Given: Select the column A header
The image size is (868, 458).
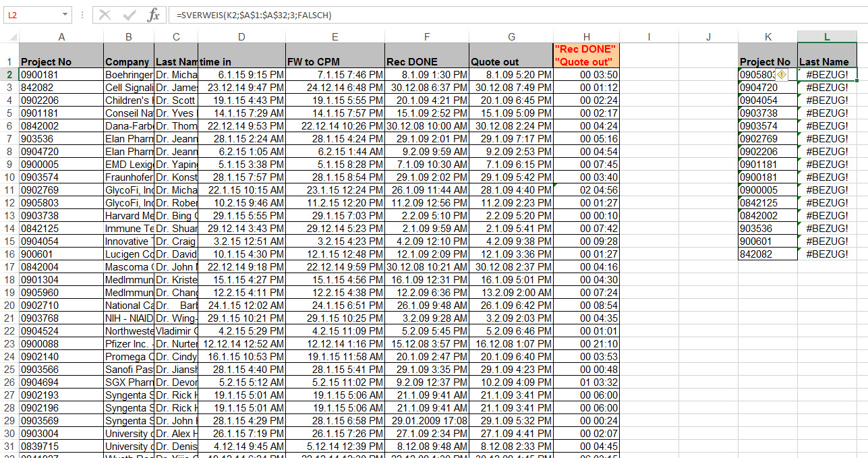Looking at the screenshot, I should (61, 37).
